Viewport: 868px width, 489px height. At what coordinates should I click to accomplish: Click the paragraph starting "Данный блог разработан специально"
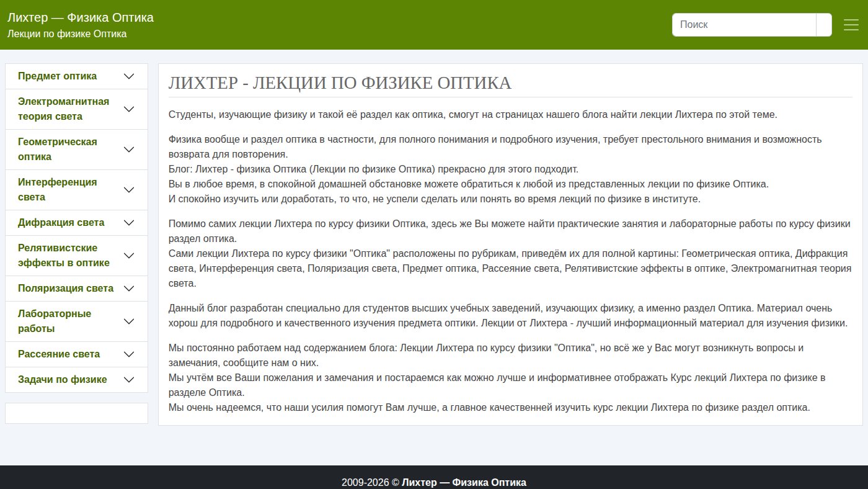click(508, 315)
